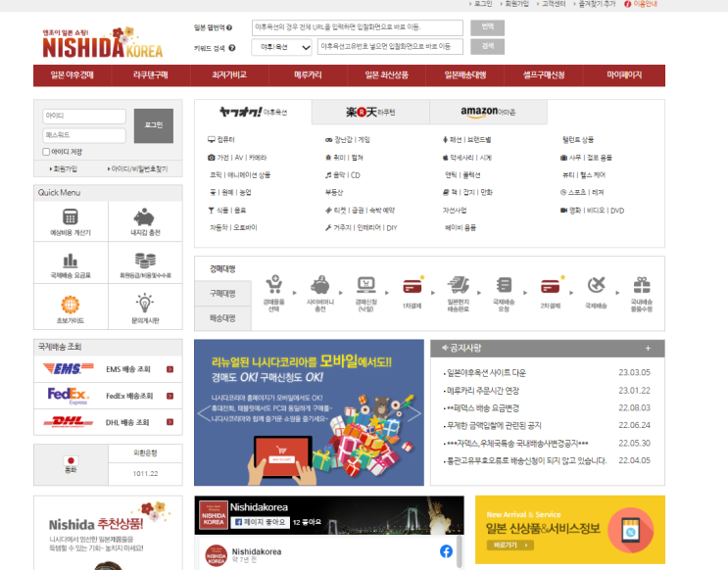Click the 사이버머니 충전 piggy bank step icon
This screenshot has height=570, width=728.
[319, 285]
